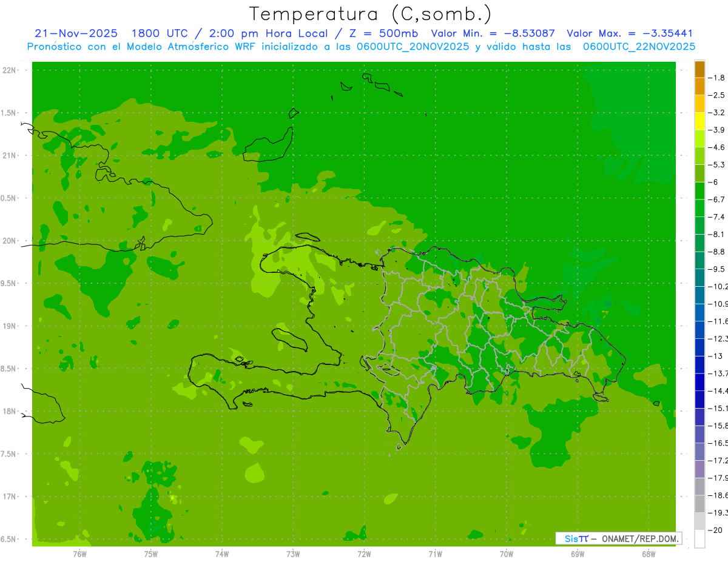Click the '-3.2' colorbar label
The height and width of the screenshot is (562, 728).
tap(717, 113)
